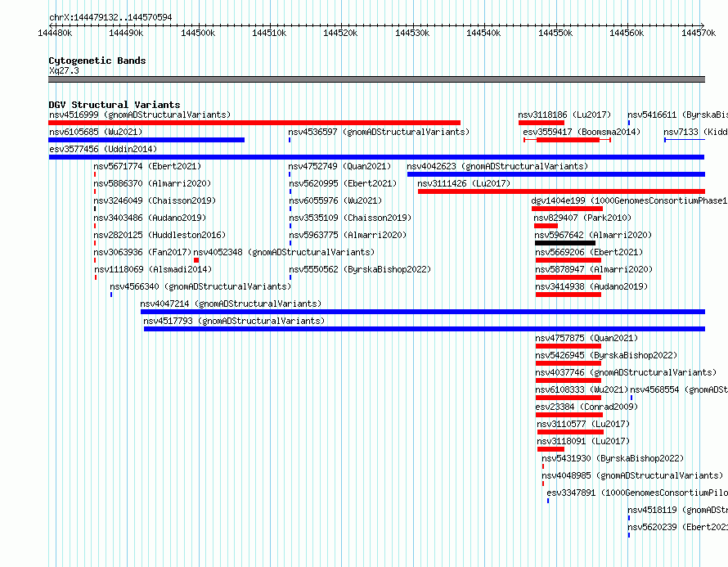The height and width of the screenshot is (567, 728).
Task: Open nsv4517793 gnomAD variant label
Action: pyautogui.click(x=234, y=321)
